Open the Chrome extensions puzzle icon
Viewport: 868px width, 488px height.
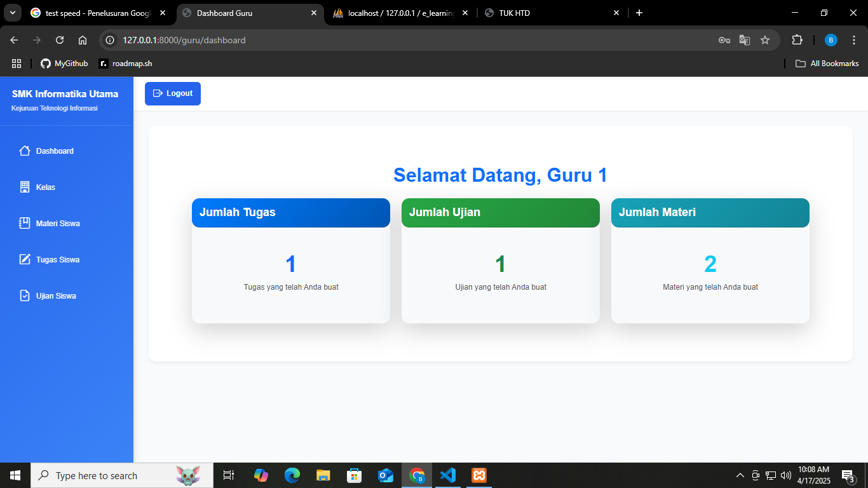(797, 40)
